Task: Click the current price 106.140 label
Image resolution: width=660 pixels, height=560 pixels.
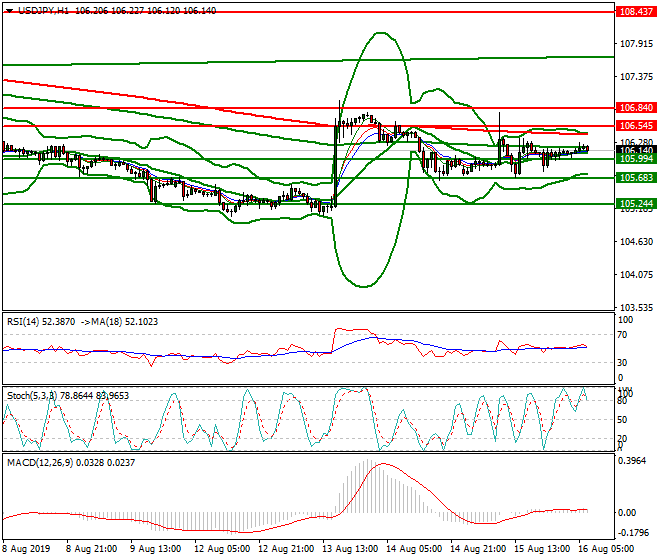Action: pyautogui.click(x=636, y=149)
